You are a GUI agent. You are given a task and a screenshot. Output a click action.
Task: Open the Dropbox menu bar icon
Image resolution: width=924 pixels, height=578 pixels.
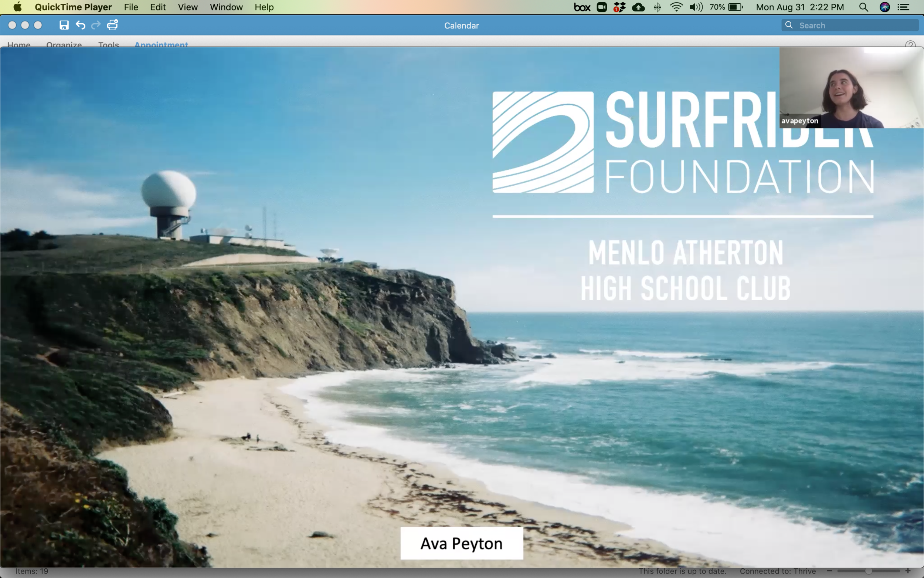point(619,7)
